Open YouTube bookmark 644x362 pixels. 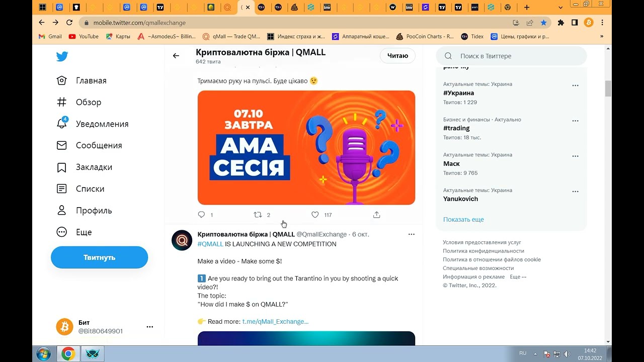pyautogui.click(x=84, y=36)
